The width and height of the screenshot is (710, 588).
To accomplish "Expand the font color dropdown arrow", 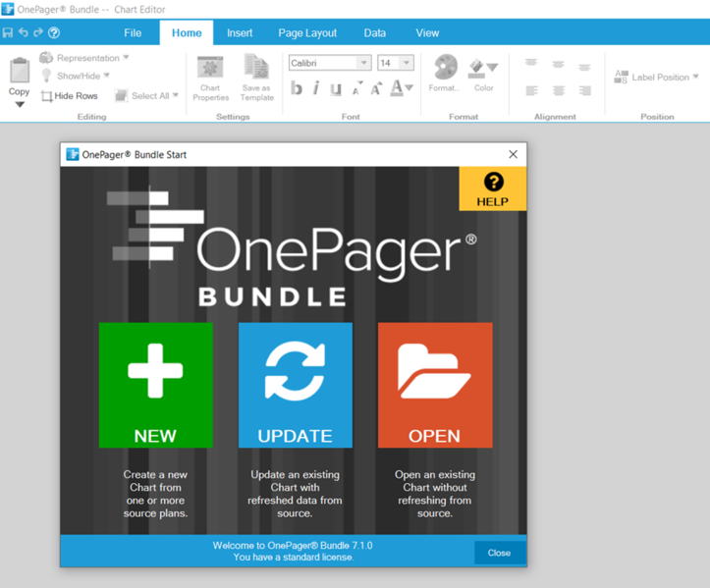I will pos(409,87).
